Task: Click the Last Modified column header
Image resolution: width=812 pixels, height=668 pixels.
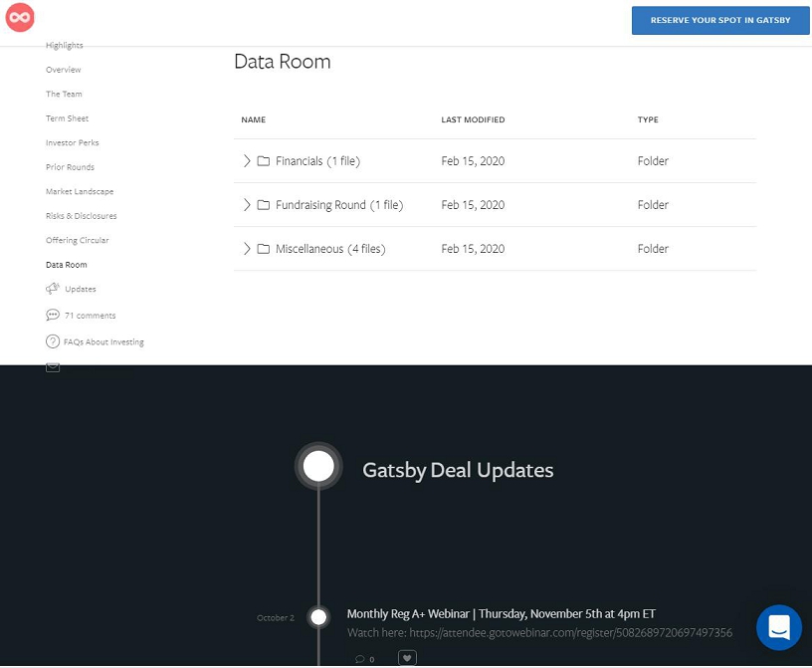Action: (473, 119)
